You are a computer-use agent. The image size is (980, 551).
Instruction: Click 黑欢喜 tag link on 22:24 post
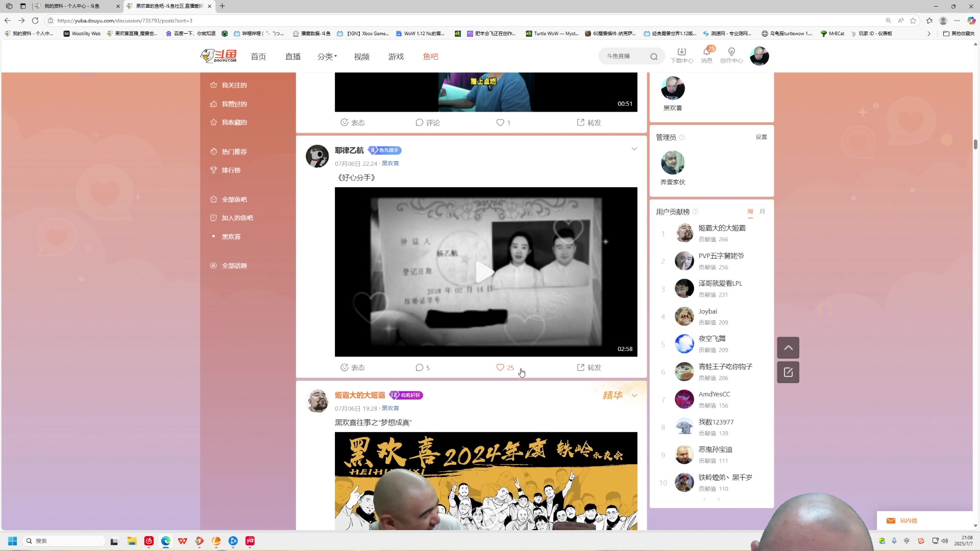(390, 164)
